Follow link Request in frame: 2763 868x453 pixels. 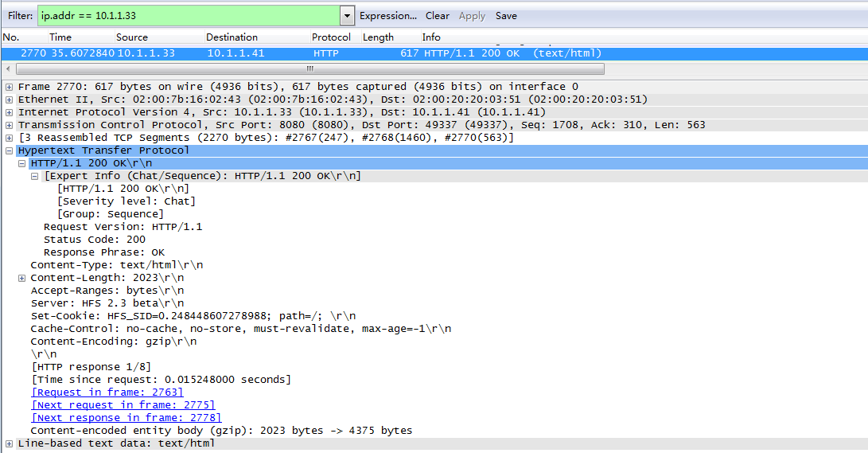[107, 392]
